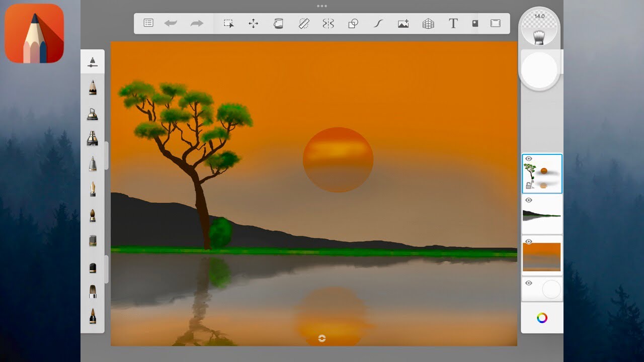Viewport: 644px width, 362px height.
Task: Select the Text tool
Action: tap(453, 24)
